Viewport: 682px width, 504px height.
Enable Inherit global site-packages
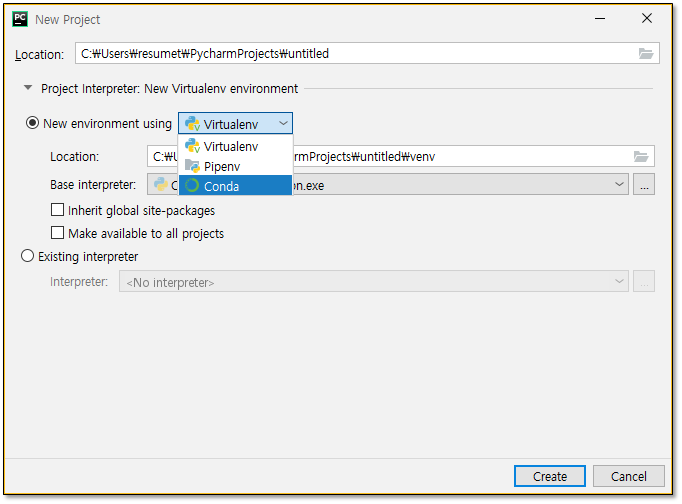pos(57,210)
